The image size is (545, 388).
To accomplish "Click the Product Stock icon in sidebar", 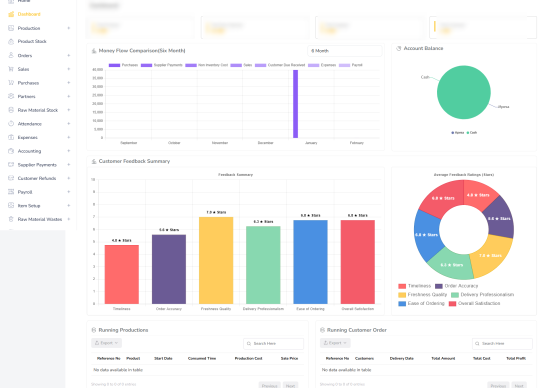I will (x=11, y=41).
